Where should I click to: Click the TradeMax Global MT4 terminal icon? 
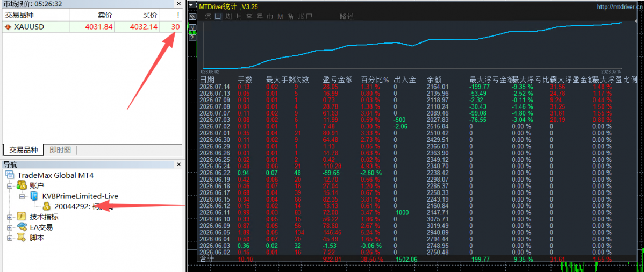pos(10,175)
